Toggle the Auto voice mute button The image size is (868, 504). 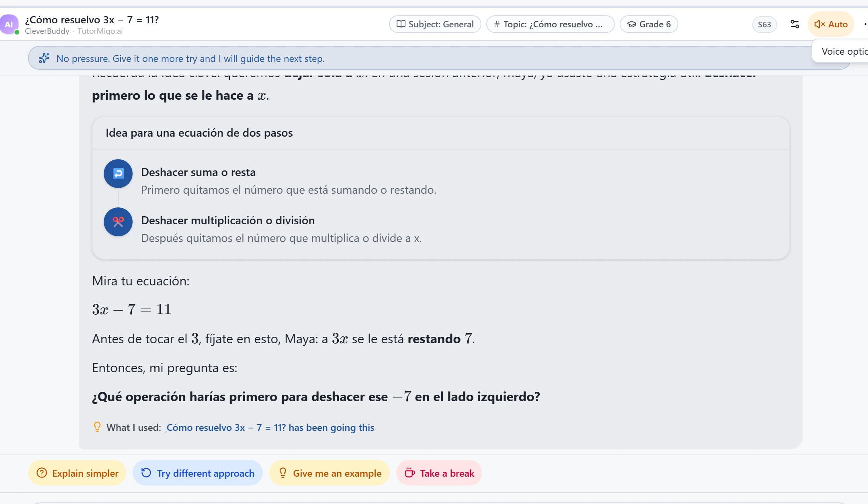pyautogui.click(x=831, y=24)
